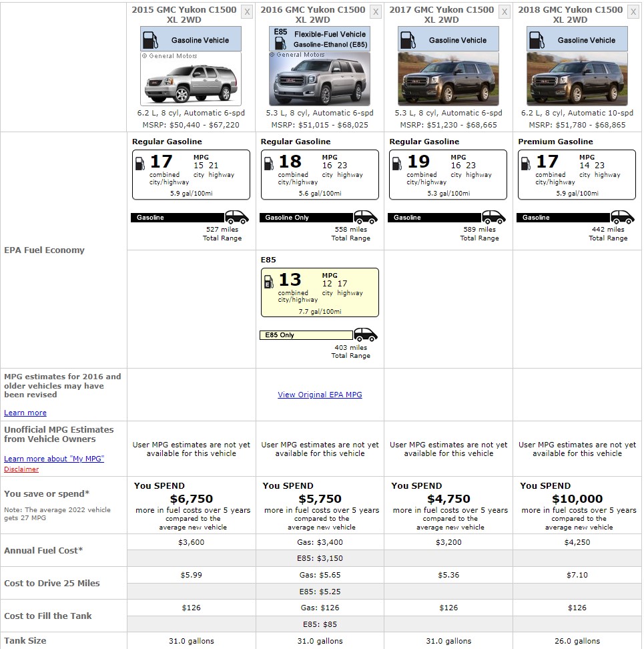This screenshot has height=649, width=644.
Task: Click the Annual Fuel Cost row label
Action: [43, 550]
